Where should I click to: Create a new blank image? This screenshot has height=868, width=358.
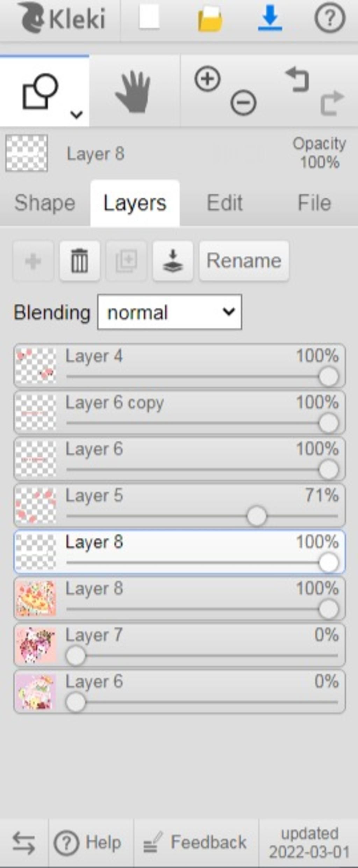(x=150, y=17)
